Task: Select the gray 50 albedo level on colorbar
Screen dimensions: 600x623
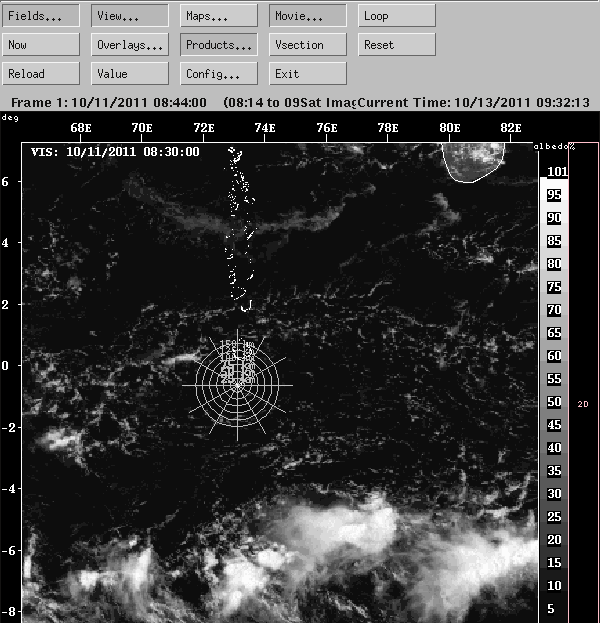Action: click(x=553, y=402)
